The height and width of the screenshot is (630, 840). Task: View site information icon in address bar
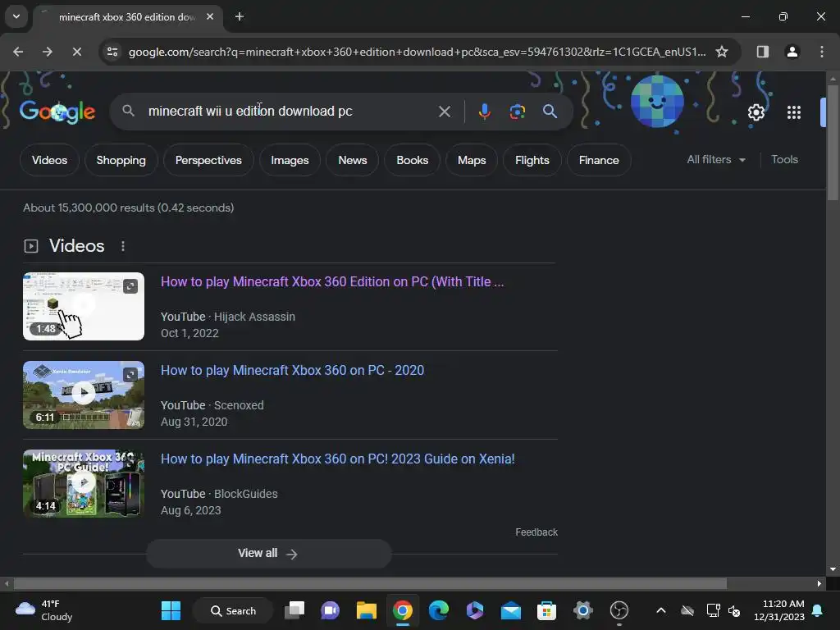tap(112, 52)
